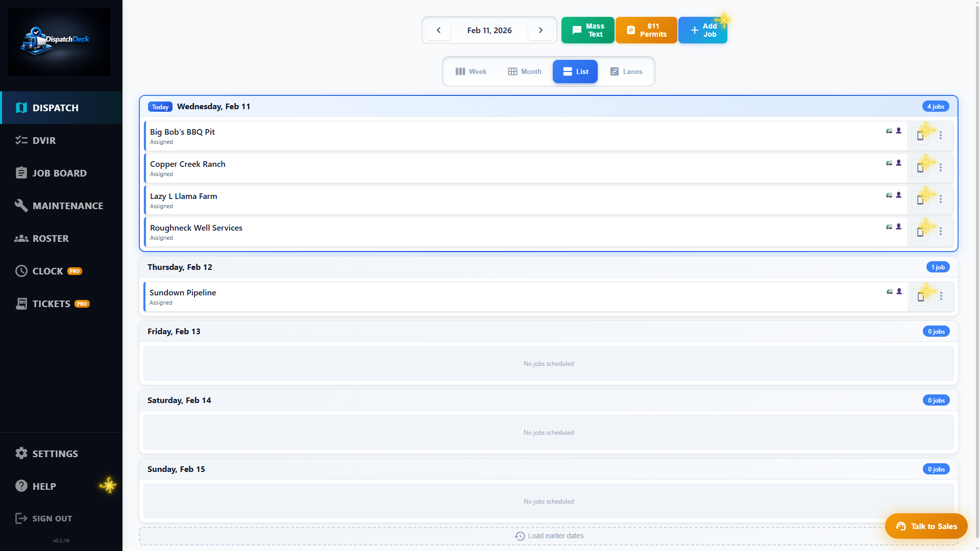Open the DVIR section from the sidebar
This screenshot has width=980, height=551.
tap(46, 140)
